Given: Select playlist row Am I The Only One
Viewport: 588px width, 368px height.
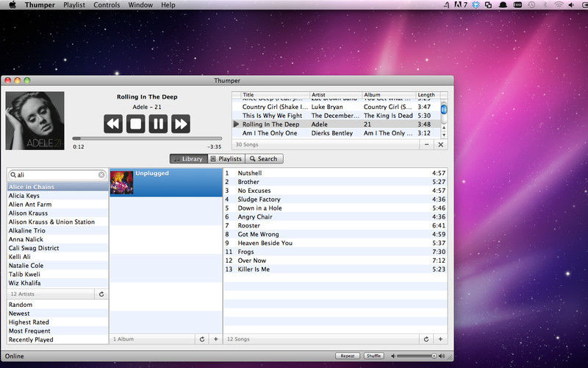Looking at the screenshot, I should point(337,133).
